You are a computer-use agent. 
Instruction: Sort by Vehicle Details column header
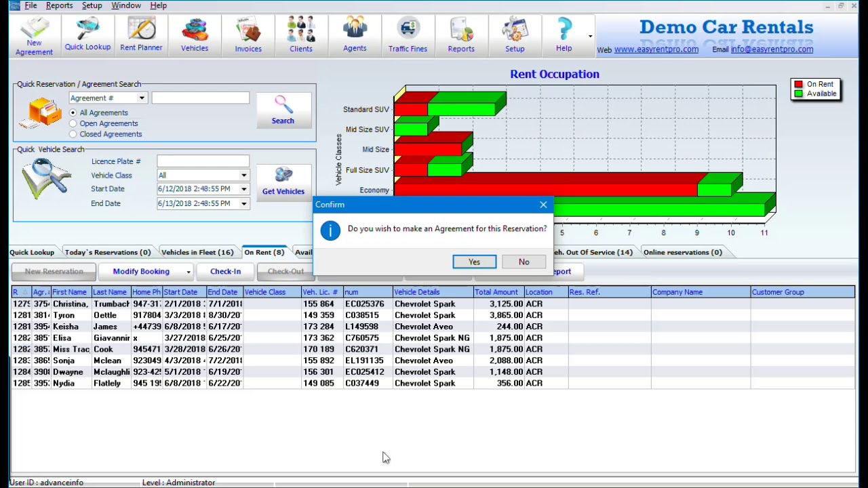click(433, 292)
